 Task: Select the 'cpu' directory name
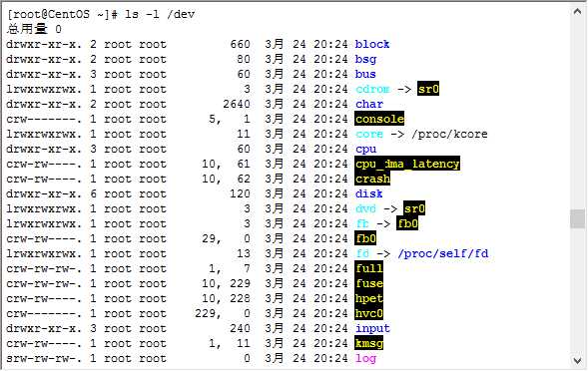coord(365,150)
